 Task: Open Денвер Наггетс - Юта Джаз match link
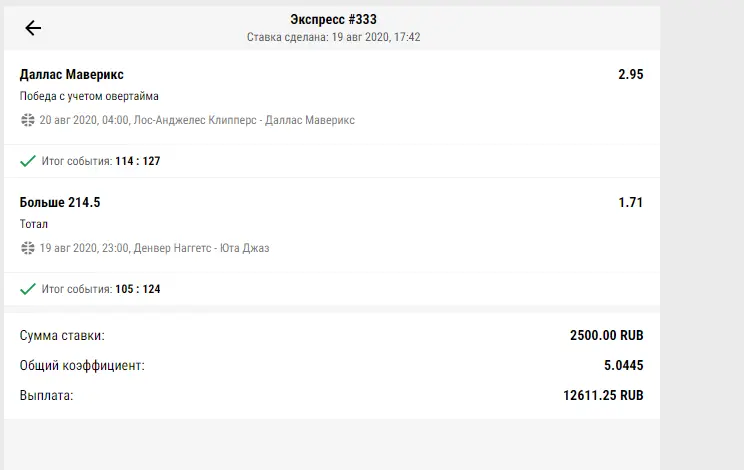[201, 248]
